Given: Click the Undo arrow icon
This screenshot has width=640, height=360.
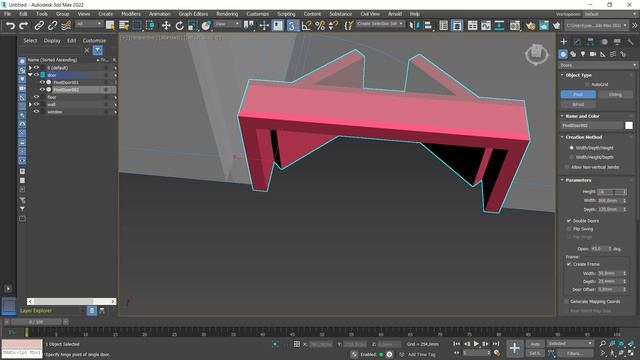Looking at the screenshot, I should click(10, 26).
